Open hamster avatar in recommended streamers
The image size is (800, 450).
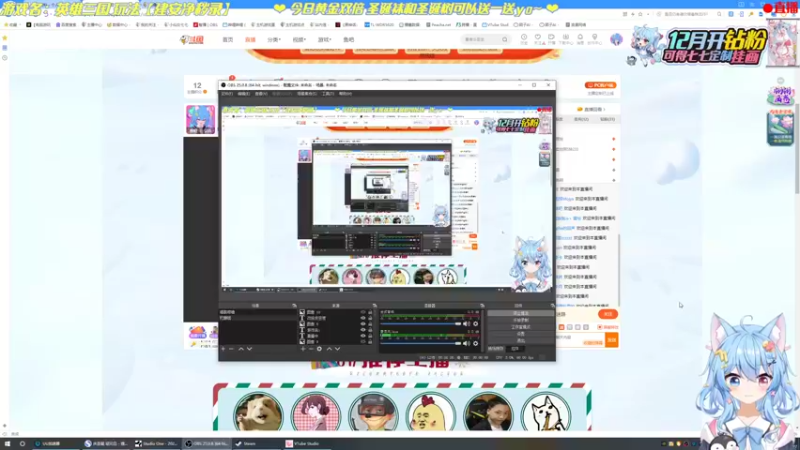259,413
